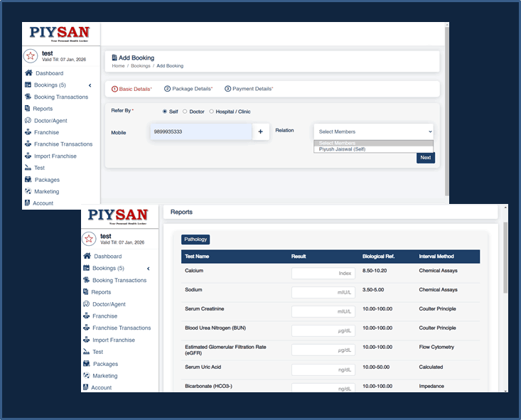Open the Payment Details step tab
Screen dimensions: 521x420
(249, 89)
